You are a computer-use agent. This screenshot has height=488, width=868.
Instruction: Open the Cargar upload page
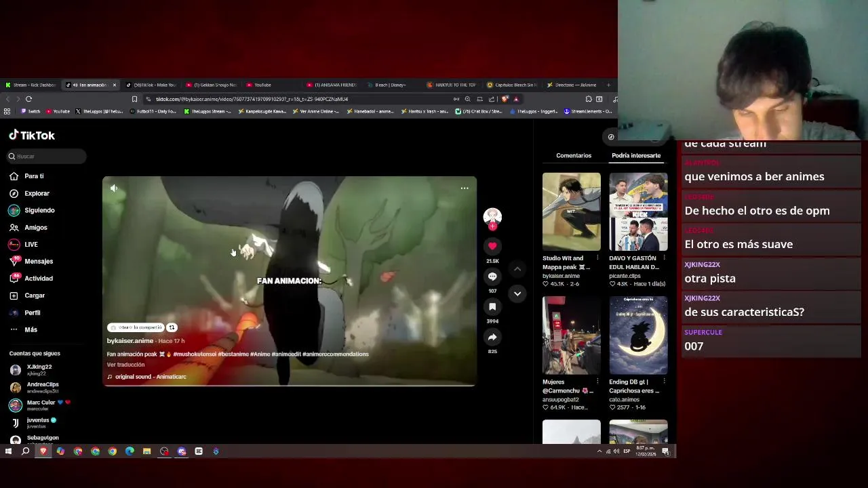27,296
